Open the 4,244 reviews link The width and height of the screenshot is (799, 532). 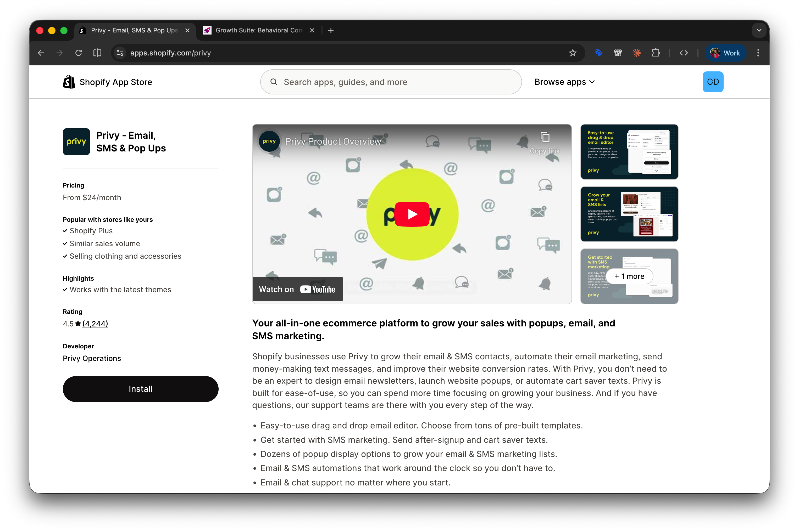(x=95, y=324)
